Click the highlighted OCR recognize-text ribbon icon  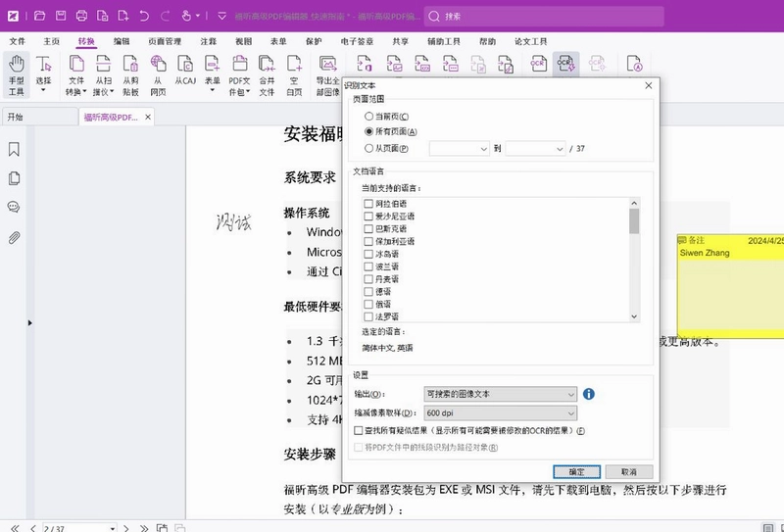coord(565,64)
